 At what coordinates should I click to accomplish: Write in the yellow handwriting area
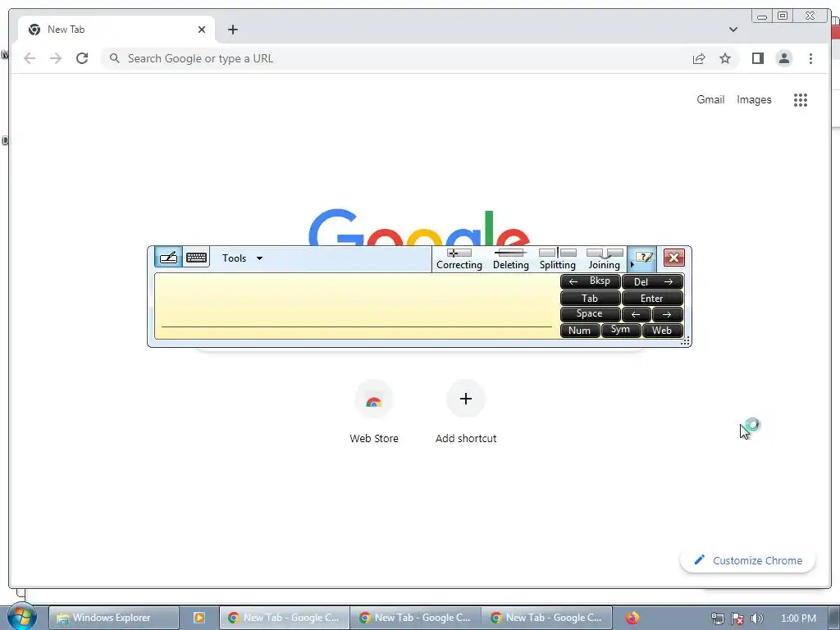point(356,306)
